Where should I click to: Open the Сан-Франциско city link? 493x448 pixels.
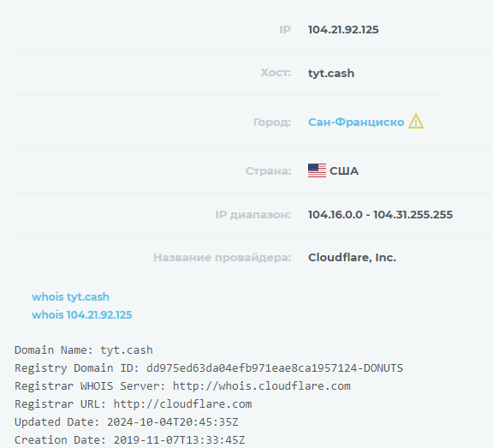tap(356, 122)
